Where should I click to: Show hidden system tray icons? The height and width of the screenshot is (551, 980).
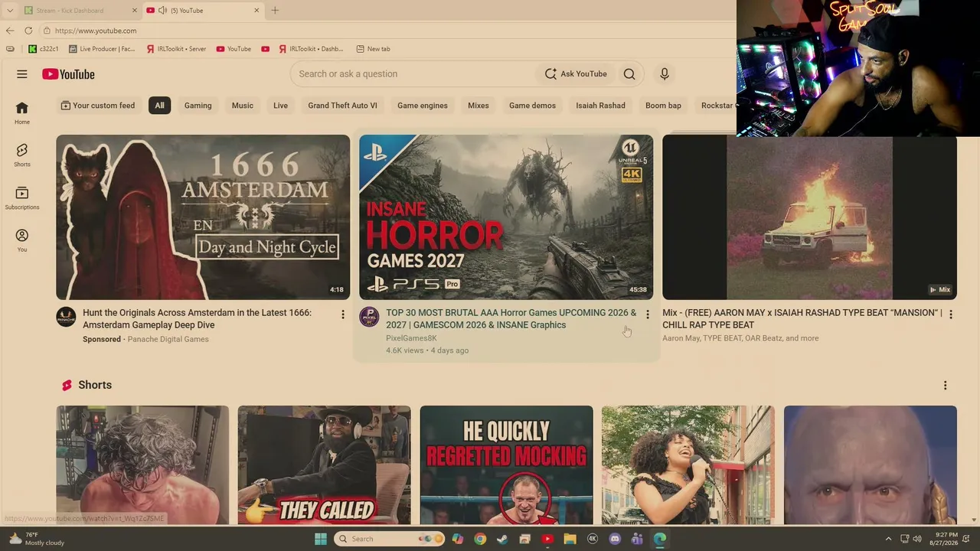point(888,539)
